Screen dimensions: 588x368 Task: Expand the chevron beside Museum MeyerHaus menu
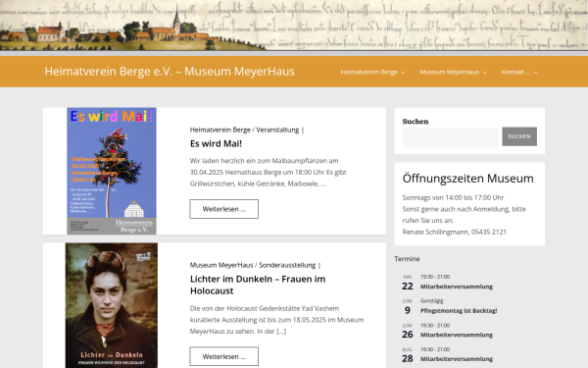[x=484, y=73]
